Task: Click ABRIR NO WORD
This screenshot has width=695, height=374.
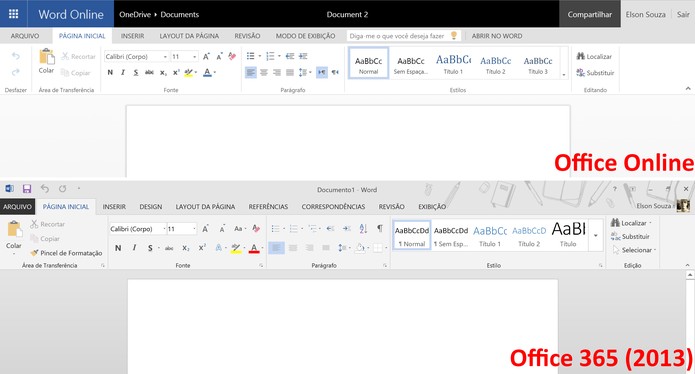Action: pyautogui.click(x=497, y=36)
